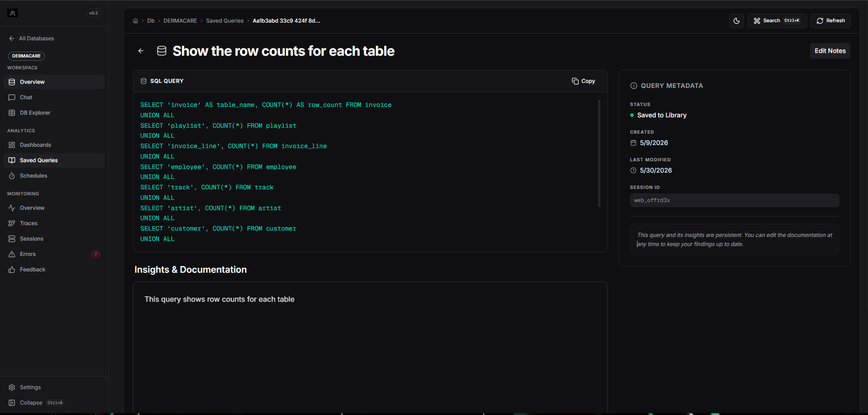The width and height of the screenshot is (868, 415).
Task: Click the Feedback thumbs-up icon
Action: pyautogui.click(x=12, y=270)
